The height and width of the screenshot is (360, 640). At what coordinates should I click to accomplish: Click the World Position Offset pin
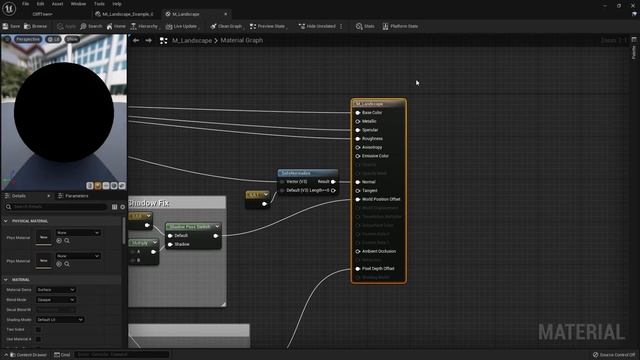click(x=358, y=199)
